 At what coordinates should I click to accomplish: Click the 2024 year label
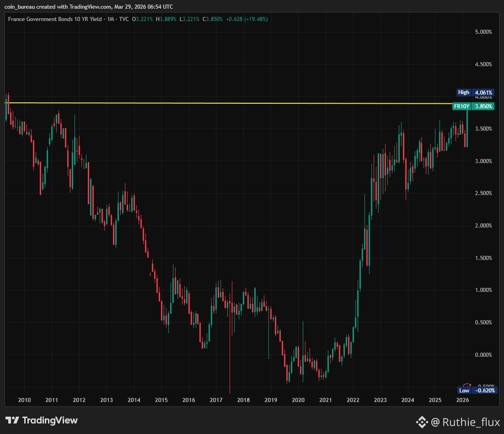[x=408, y=400]
